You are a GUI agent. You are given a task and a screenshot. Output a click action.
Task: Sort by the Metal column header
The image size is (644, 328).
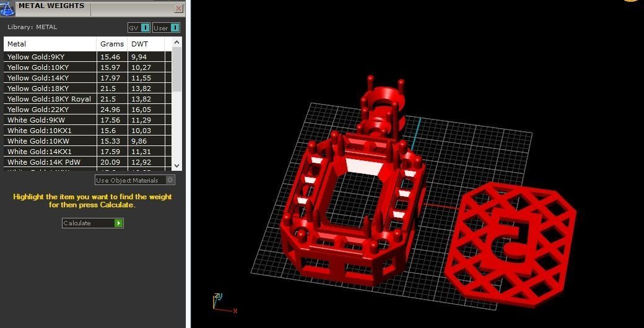coord(50,44)
